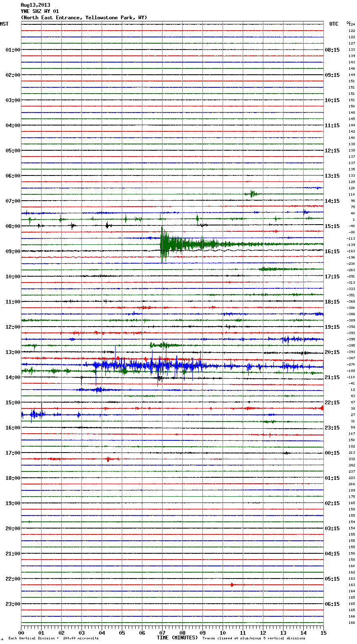This screenshot has height=644, width=357.
Task: Select the "00:15" UTC time label
Action: [x=332, y=453]
